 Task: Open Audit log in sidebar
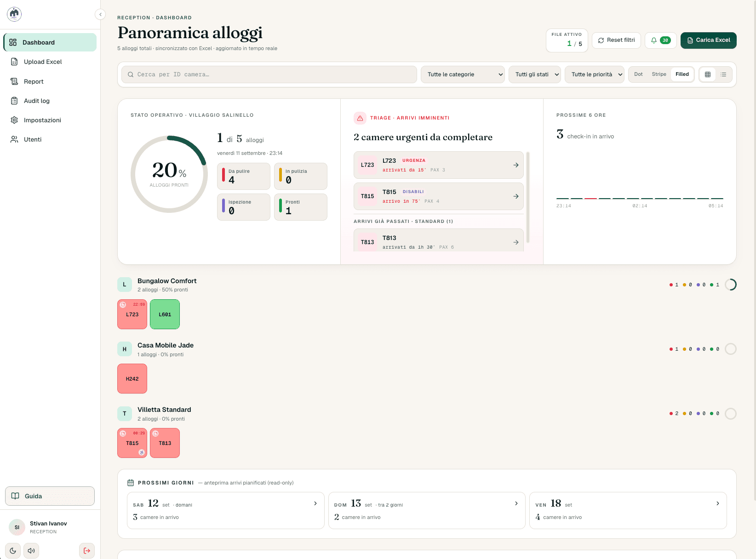(x=50, y=101)
